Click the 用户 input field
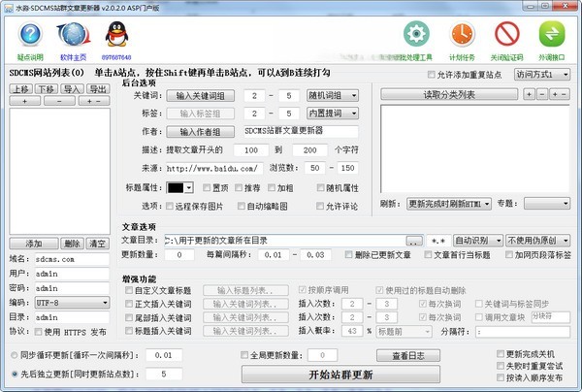 72,274
